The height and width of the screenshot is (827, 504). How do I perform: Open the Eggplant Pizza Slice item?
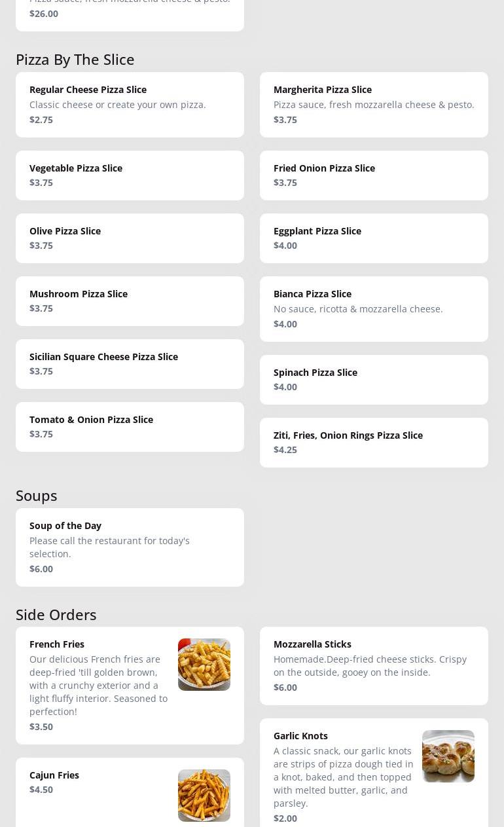tap(374, 238)
